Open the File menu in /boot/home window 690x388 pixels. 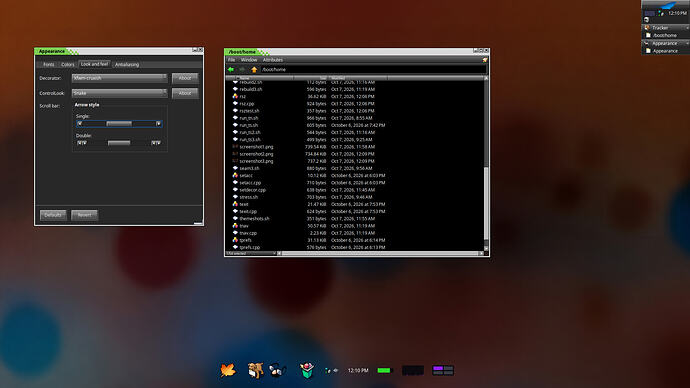click(x=231, y=60)
